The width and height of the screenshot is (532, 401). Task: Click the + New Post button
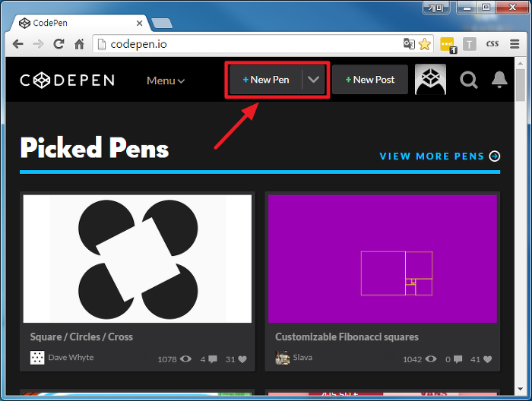coord(370,80)
